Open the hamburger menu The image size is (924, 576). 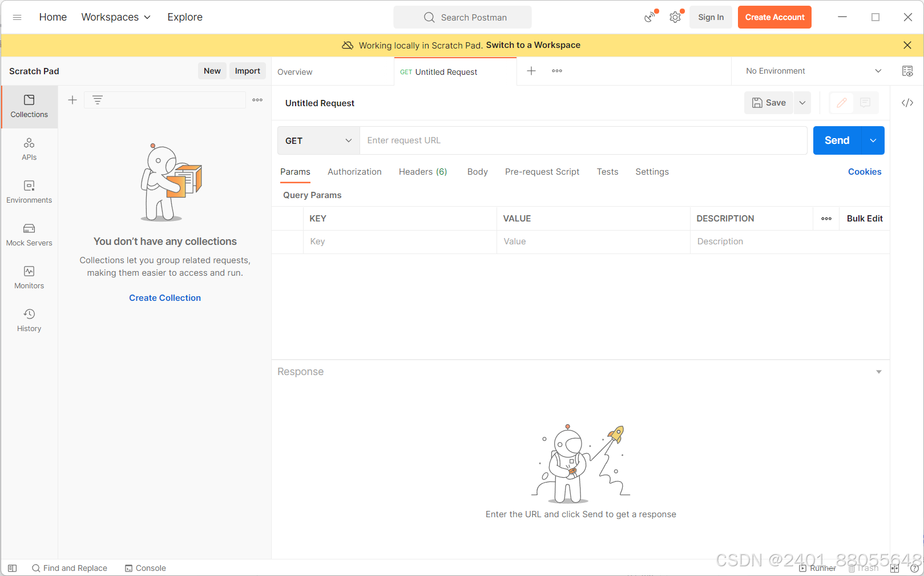[17, 17]
